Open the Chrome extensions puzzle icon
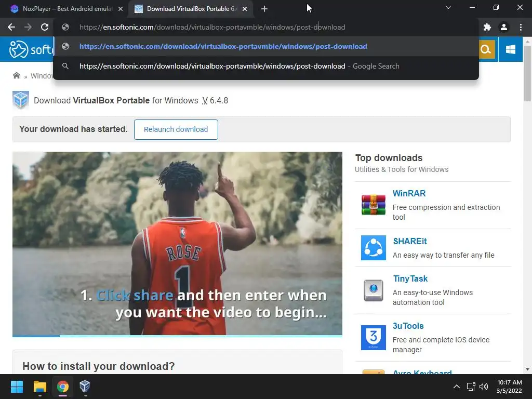The image size is (532, 399). (487, 27)
